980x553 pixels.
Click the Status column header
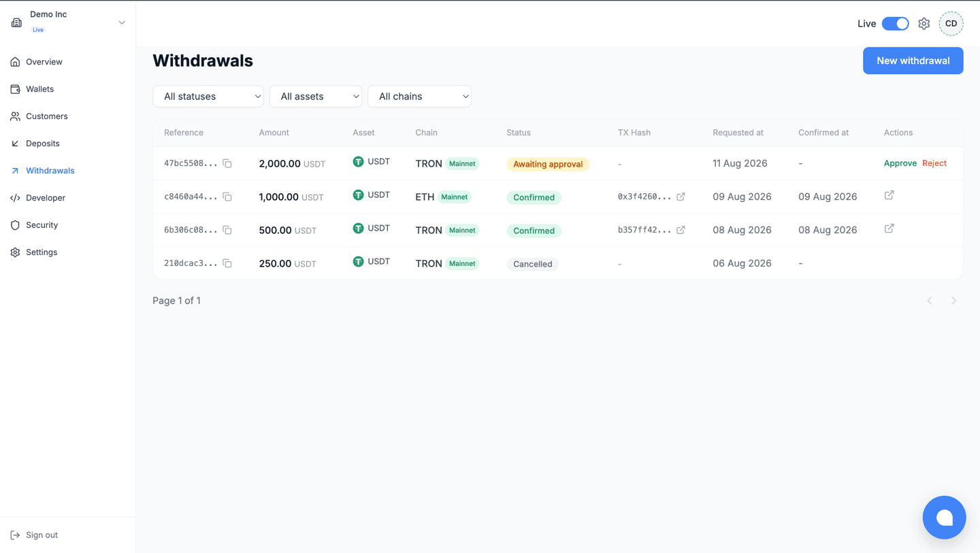[519, 133]
